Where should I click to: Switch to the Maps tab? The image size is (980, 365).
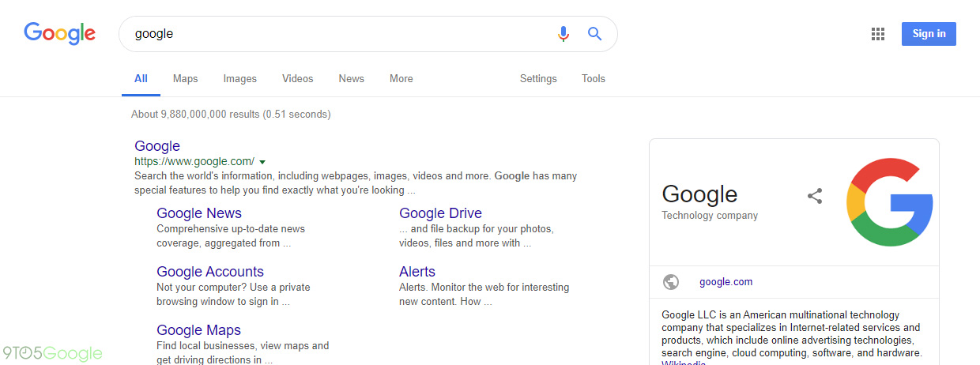[x=185, y=79]
